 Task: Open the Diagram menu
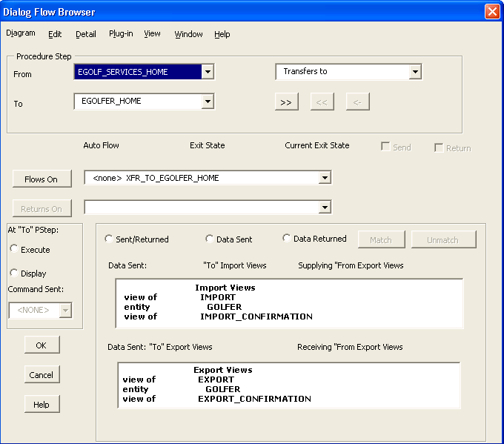(21, 33)
